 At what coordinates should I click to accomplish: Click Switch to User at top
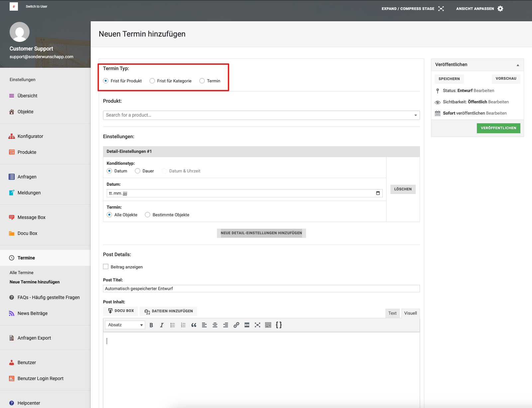tap(37, 6)
